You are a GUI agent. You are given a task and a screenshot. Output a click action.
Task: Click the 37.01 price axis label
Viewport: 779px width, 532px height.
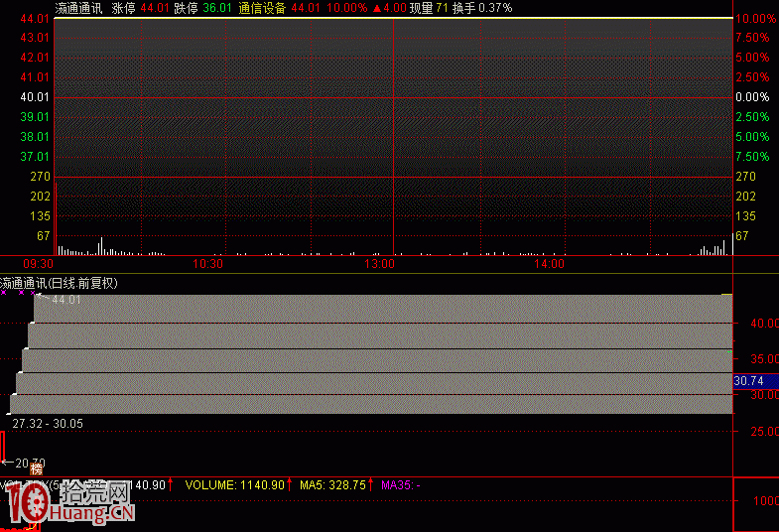pos(35,157)
